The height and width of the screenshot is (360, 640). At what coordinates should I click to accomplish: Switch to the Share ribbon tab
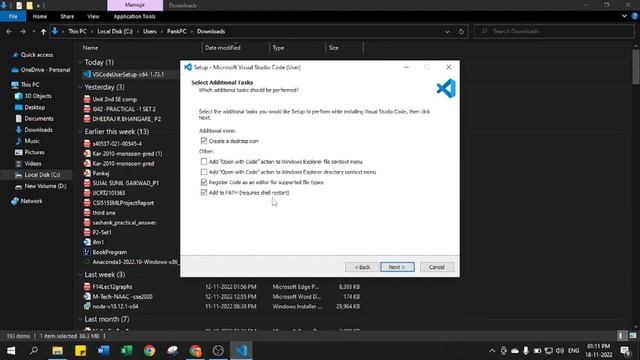67,16
